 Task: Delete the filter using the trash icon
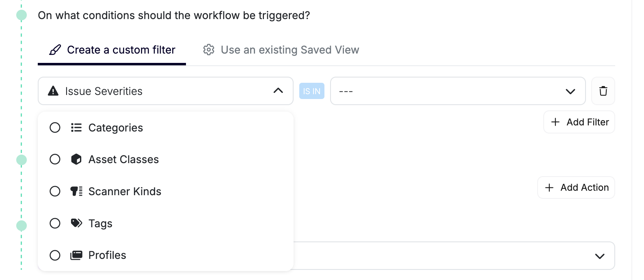tap(603, 91)
